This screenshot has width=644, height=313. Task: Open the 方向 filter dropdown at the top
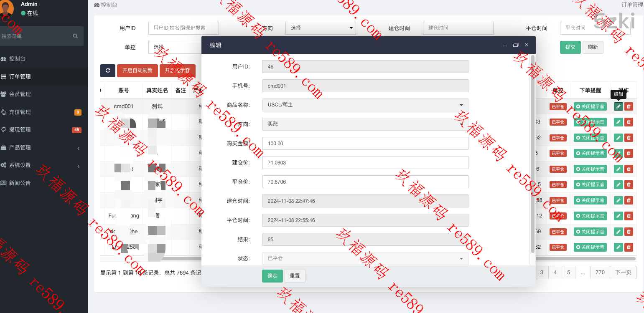(320, 28)
